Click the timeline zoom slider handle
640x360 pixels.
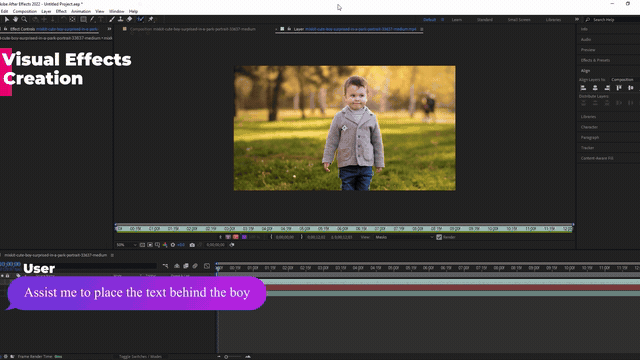(226, 357)
